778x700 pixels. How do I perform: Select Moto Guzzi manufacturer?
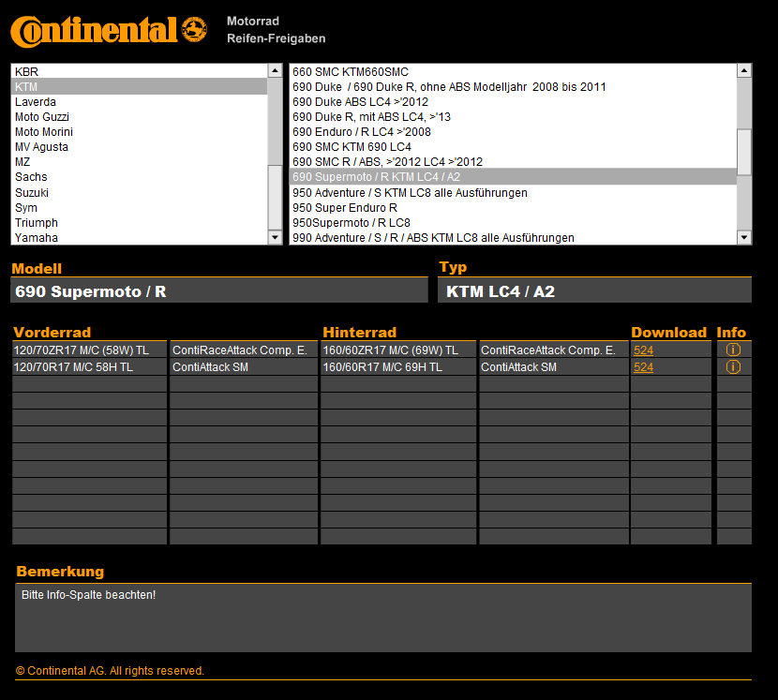tap(139, 116)
